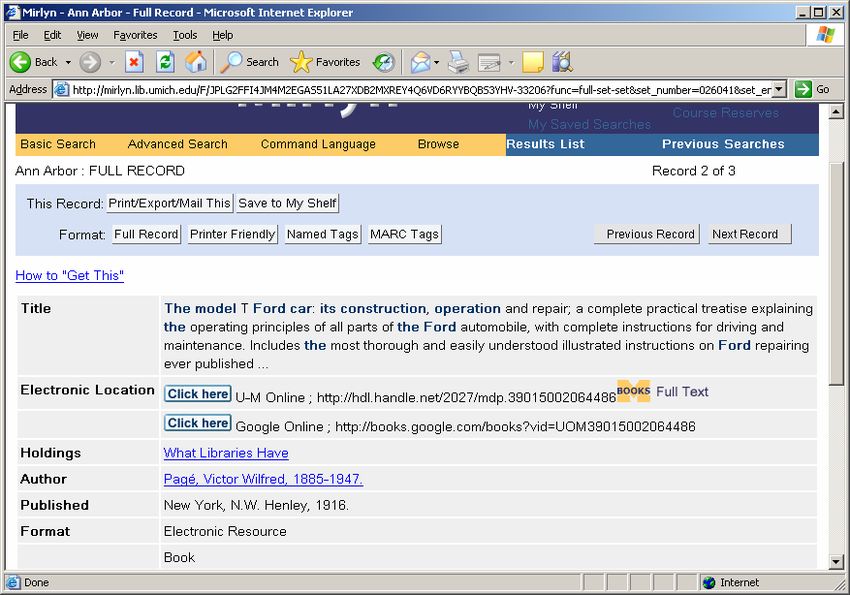Click the status bar page icon

[12, 583]
